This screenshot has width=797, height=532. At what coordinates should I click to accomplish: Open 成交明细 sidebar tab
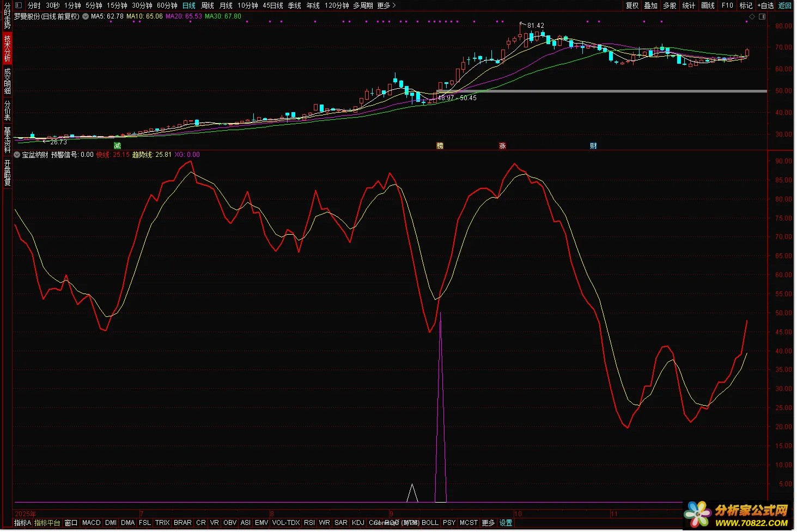[x=7, y=81]
